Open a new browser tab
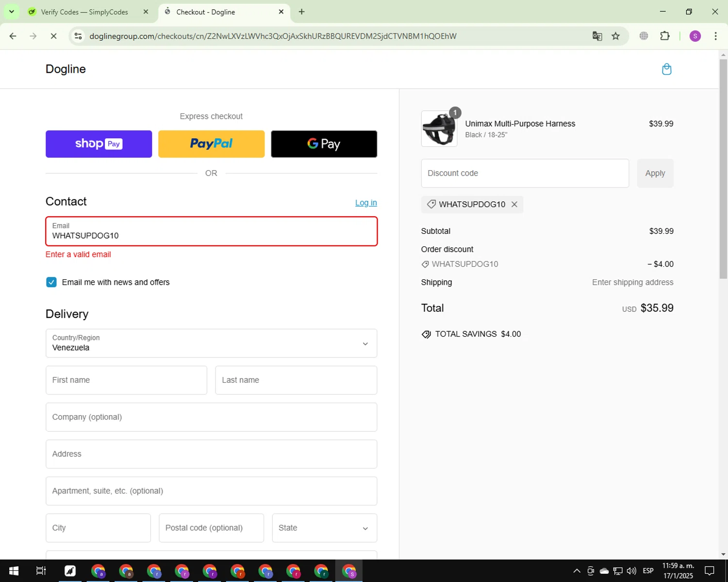 pos(301,12)
